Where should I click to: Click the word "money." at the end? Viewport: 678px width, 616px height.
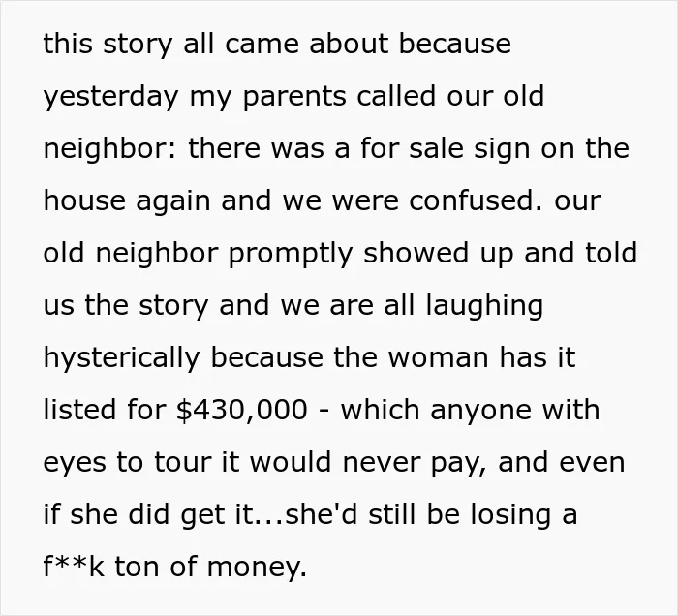pyautogui.click(x=257, y=568)
